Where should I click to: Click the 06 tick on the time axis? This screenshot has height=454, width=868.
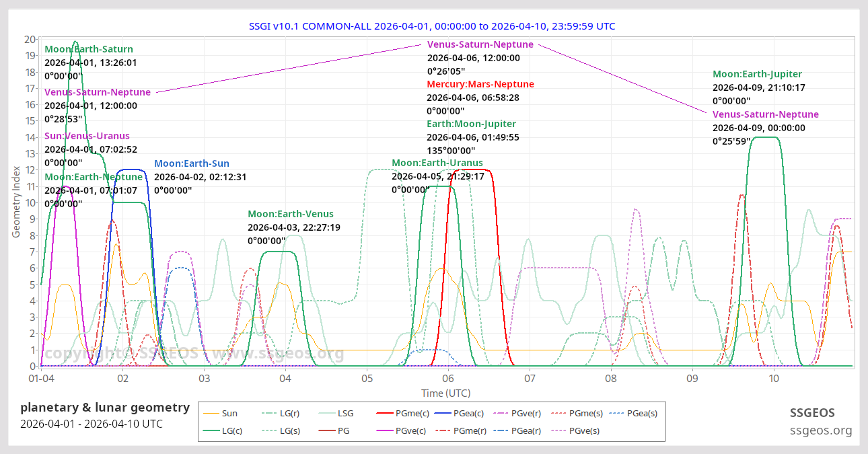[x=448, y=379]
